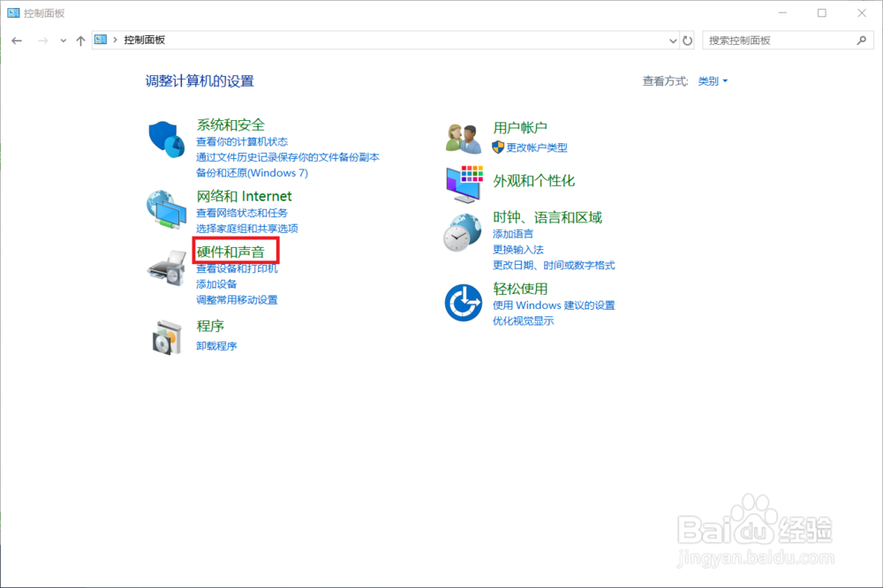Go up one level with the up arrow
The height and width of the screenshot is (588, 883).
[x=80, y=41]
